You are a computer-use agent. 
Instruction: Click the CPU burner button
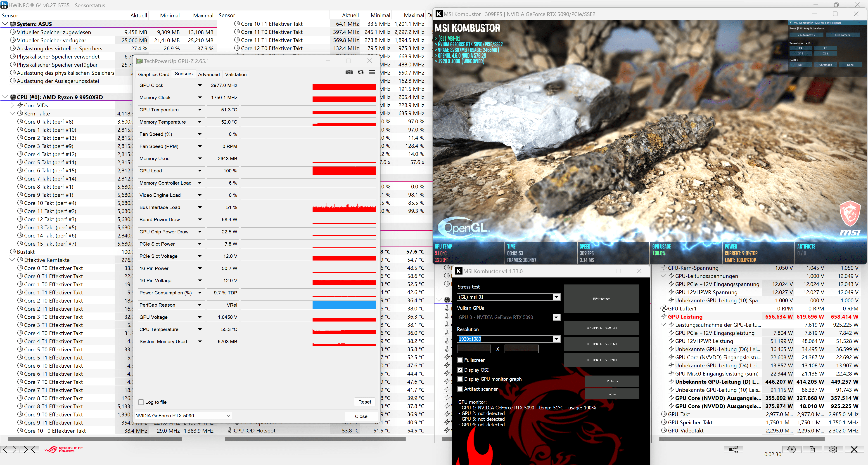click(612, 381)
